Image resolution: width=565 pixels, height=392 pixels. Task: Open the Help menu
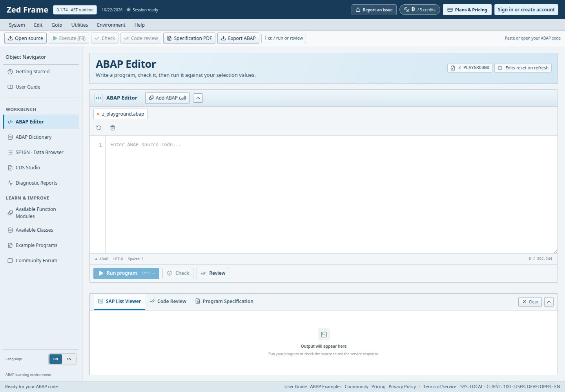(140, 25)
